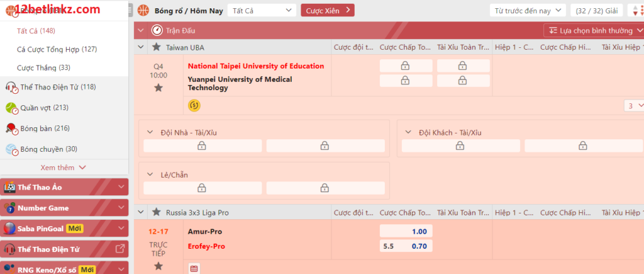Click the clock icon next to Trận Đấu
This screenshot has height=274, width=644.
157,30
